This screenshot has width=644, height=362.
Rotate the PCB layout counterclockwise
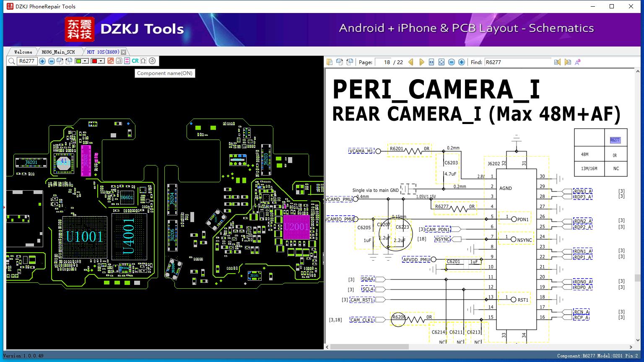(68, 61)
